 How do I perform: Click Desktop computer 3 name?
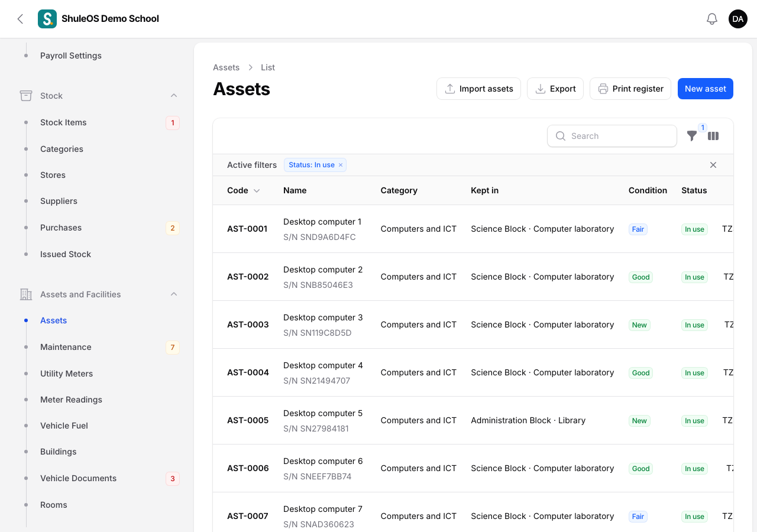323,317
